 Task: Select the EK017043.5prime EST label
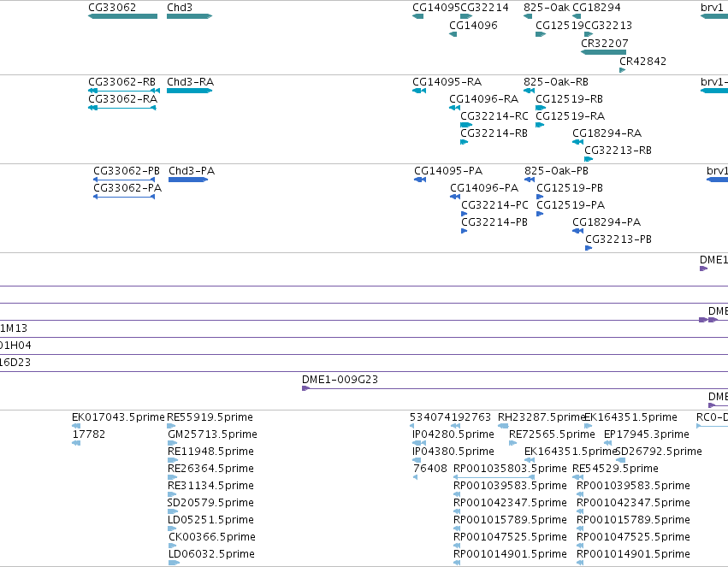coord(118,417)
